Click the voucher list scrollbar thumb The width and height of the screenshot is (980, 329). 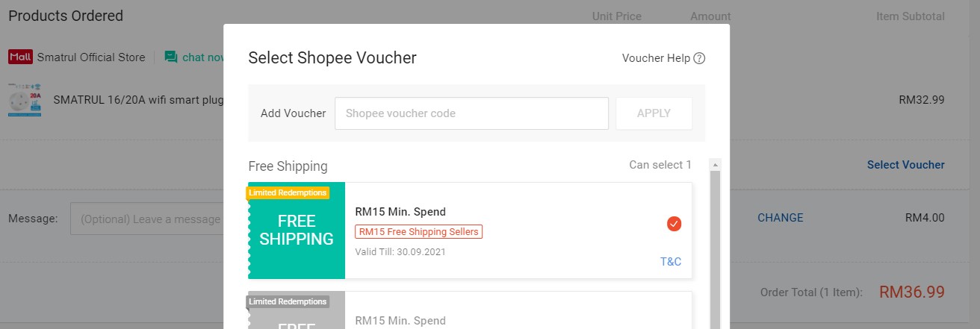point(715,246)
